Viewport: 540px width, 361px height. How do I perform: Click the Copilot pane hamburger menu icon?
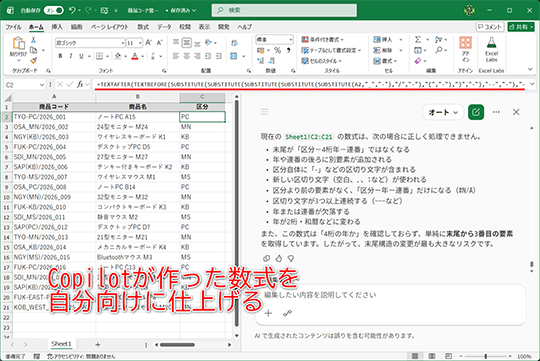[264, 112]
